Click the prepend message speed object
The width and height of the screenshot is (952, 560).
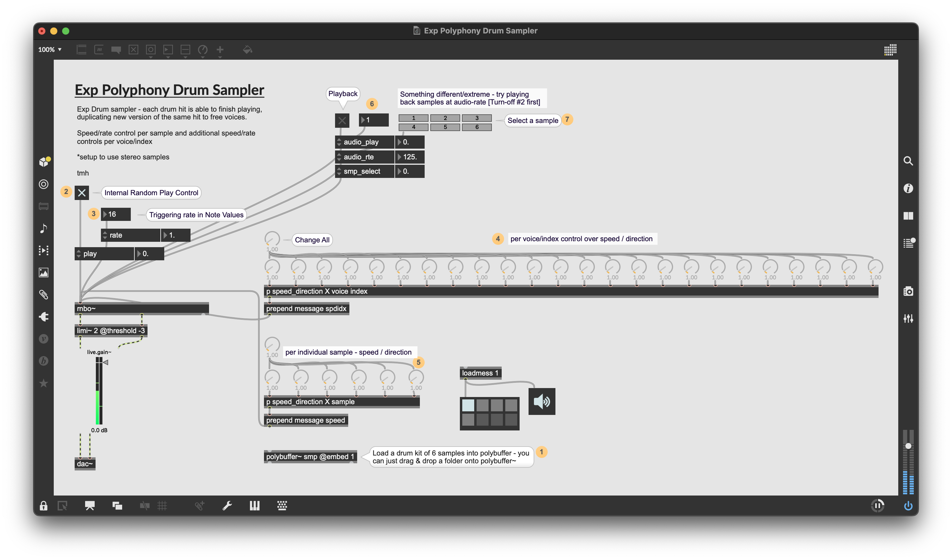tap(305, 420)
